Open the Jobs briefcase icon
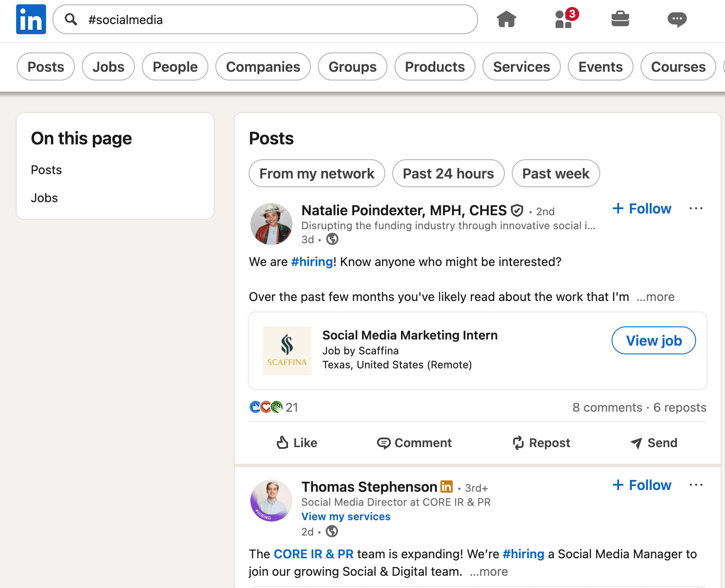Viewport: 725px width, 588px height. coord(620,19)
